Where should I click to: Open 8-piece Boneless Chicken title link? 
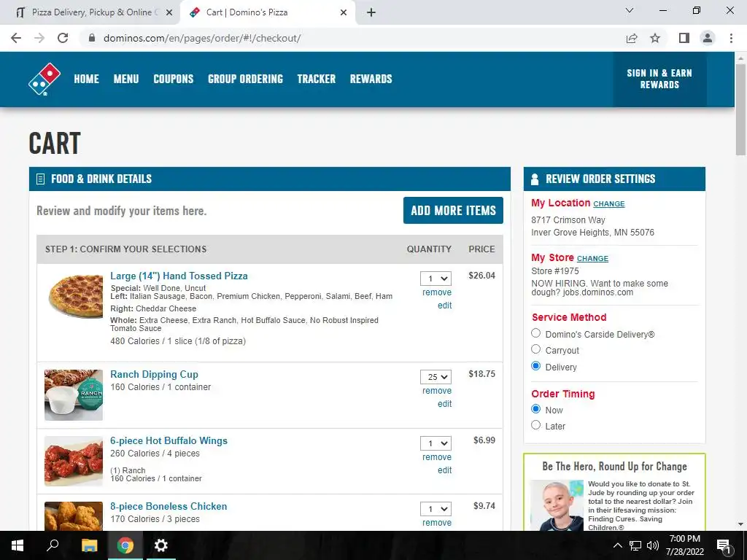169,507
